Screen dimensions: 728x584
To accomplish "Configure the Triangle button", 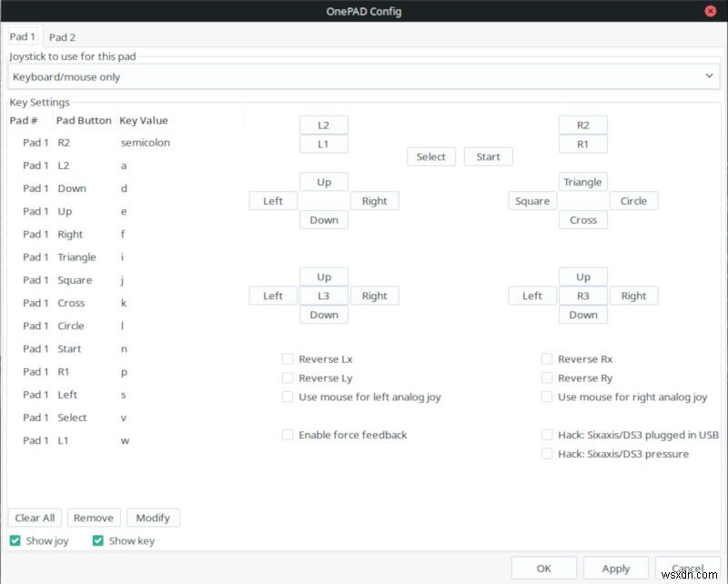I will (x=582, y=182).
